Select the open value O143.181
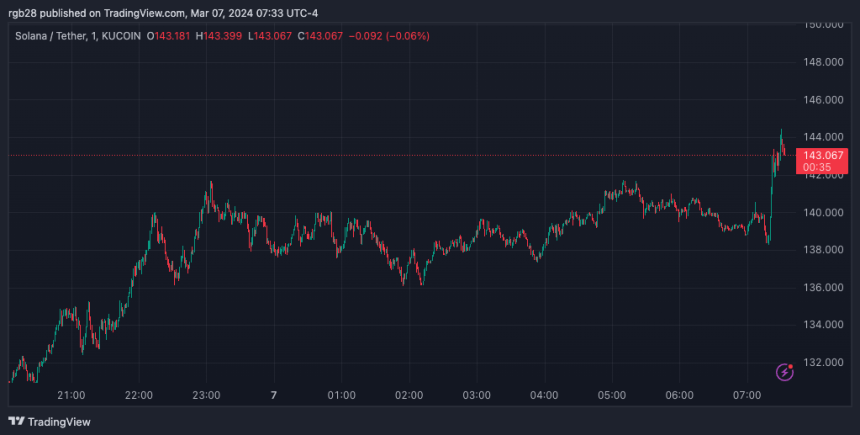The width and height of the screenshot is (860, 435). click(x=170, y=37)
